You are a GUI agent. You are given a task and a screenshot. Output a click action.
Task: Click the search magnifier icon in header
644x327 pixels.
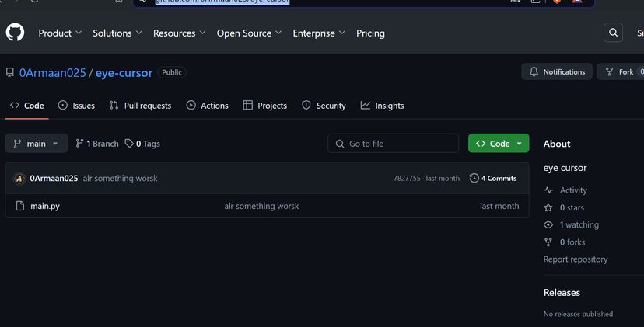(614, 33)
